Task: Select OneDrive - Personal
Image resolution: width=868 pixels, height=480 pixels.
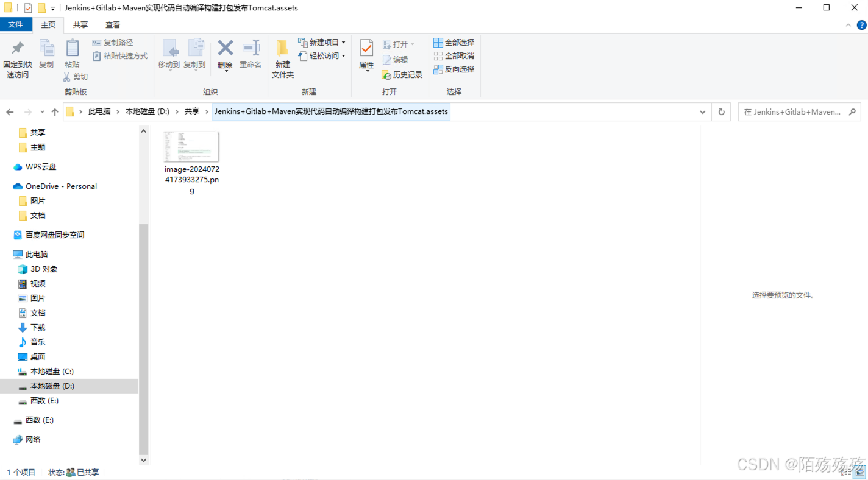Action: point(61,186)
